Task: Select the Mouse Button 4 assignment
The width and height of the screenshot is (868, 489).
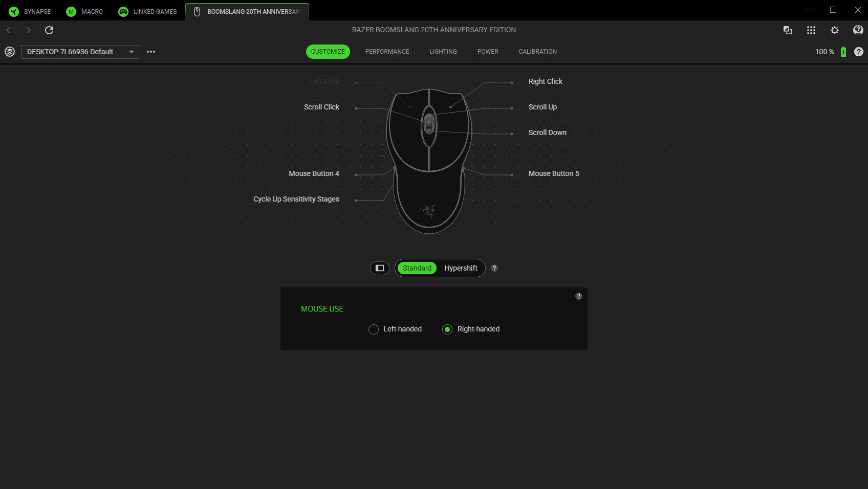Action: 314,173
